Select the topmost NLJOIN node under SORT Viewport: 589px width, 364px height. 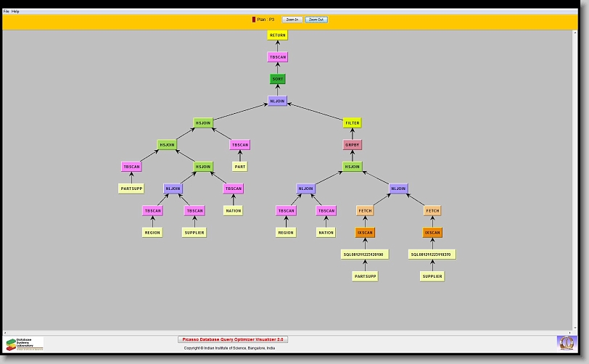[x=278, y=102]
